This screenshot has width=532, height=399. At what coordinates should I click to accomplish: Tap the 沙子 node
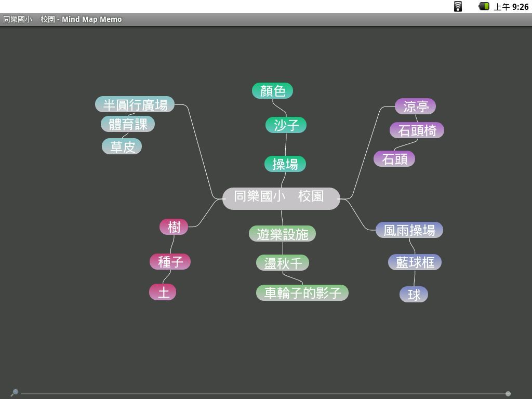coord(286,125)
